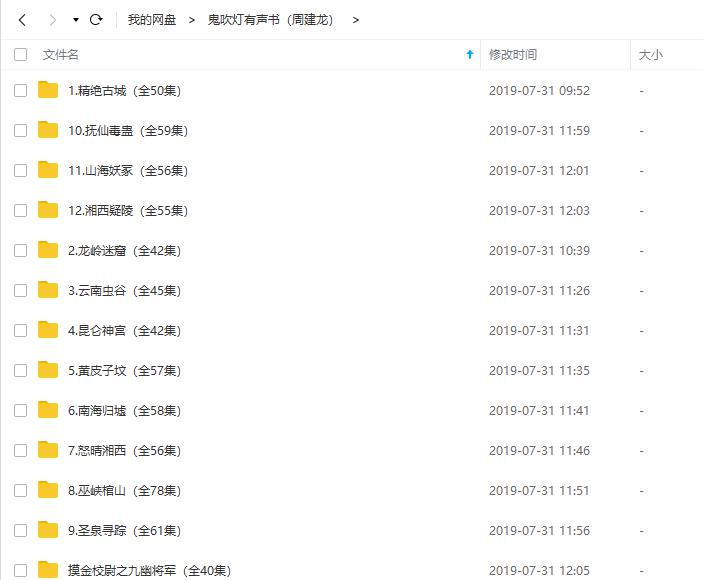Click folder icon of 1.精绝古城

(48, 90)
